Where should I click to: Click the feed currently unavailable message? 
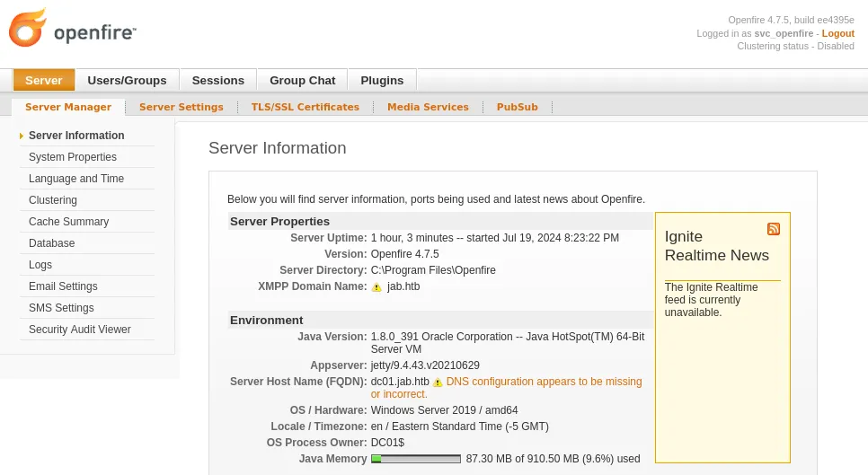pyautogui.click(x=712, y=300)
